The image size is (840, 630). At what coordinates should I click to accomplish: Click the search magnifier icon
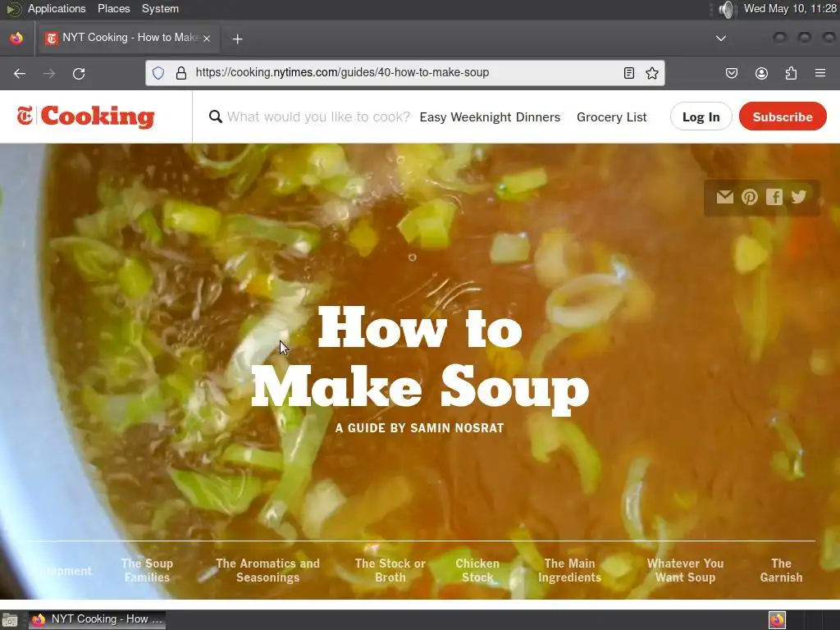pos(216,116)
